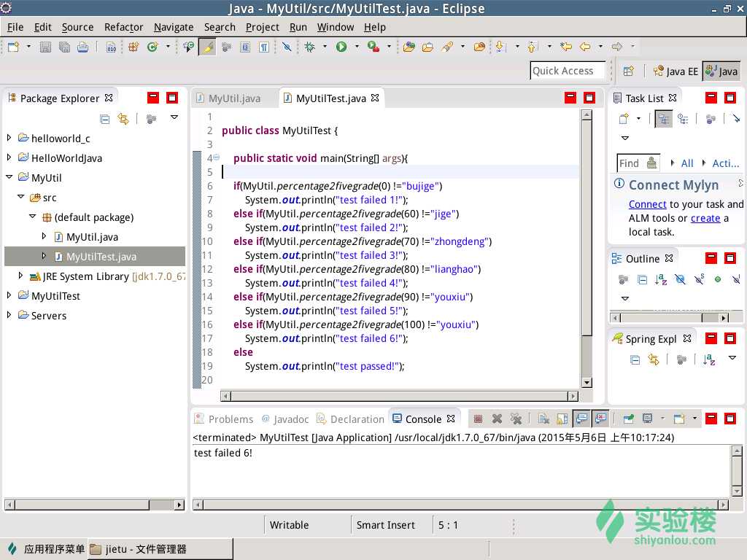Click the New Java Class icon
Viewport: 747px width, 560px height.
click(x=152, y=47)
